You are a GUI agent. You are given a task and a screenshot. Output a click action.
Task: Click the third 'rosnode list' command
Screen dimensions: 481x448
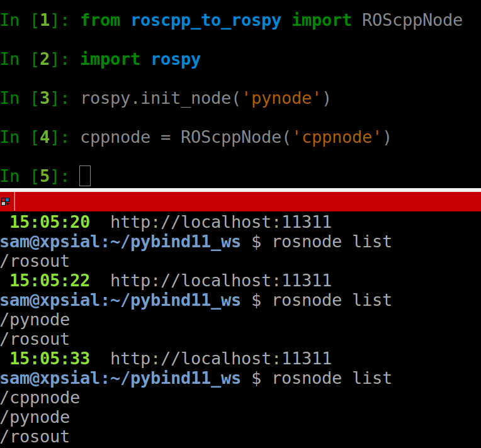(x=332, y=378)
